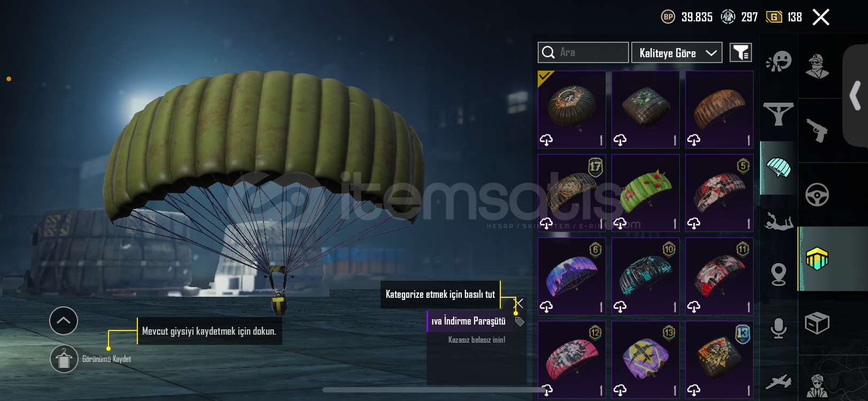868x401 pixels.
Task: Open the microphone voice pack category
Action: 779,328
